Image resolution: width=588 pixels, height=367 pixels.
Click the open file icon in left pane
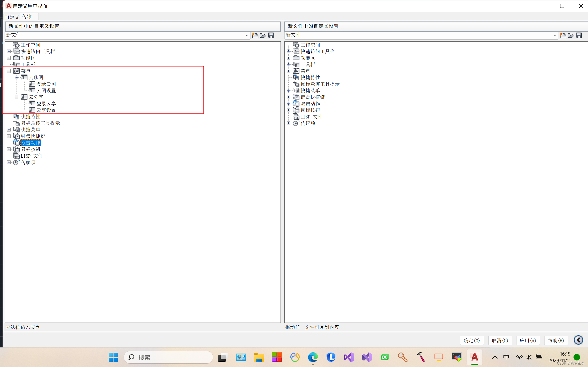coord(263,35)
